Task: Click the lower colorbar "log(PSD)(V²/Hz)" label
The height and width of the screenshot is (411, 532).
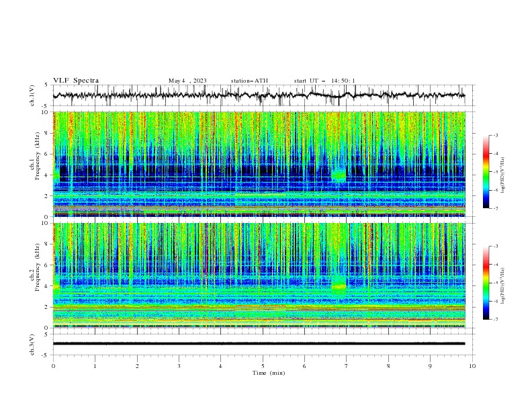Action: point(504,285)
